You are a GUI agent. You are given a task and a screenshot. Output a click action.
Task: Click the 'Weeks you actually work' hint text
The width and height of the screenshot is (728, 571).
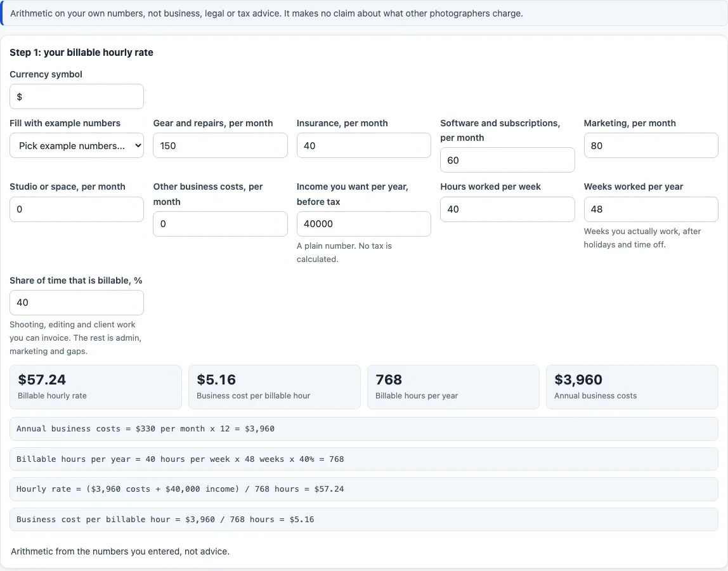point(642,238)
